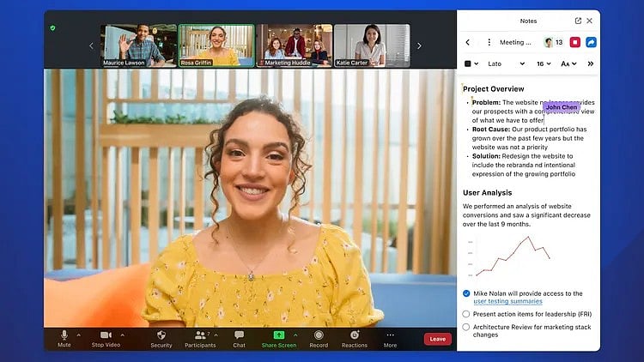Open the Participants panel
Screen dimensions: 644x362
coord(200,335)
